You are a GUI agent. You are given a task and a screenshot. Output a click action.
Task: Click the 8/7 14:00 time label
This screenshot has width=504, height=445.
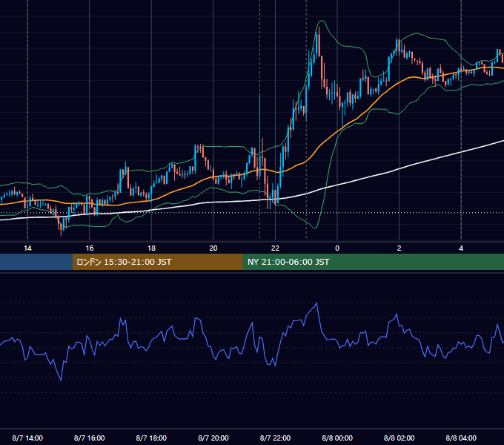point(27,438)
